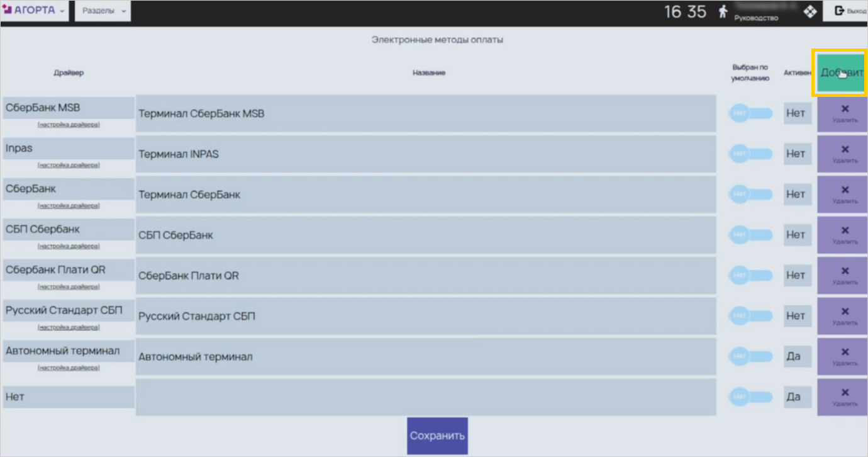
Task: Click the 16 35 clock in header
Action: [x=685, y=11]
